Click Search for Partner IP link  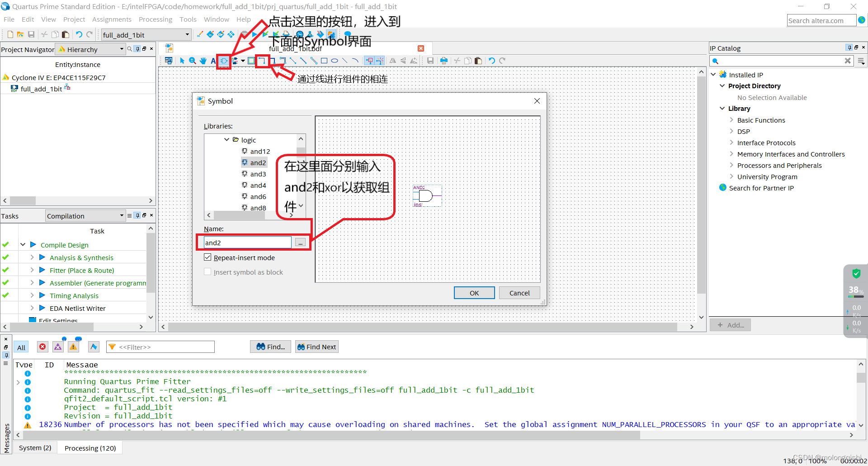pos(761,188)
